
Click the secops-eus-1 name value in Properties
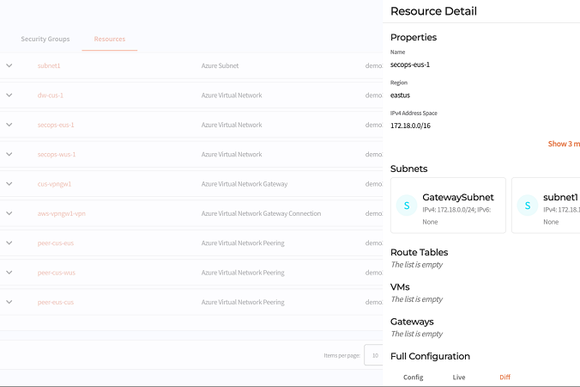(410, 65)
